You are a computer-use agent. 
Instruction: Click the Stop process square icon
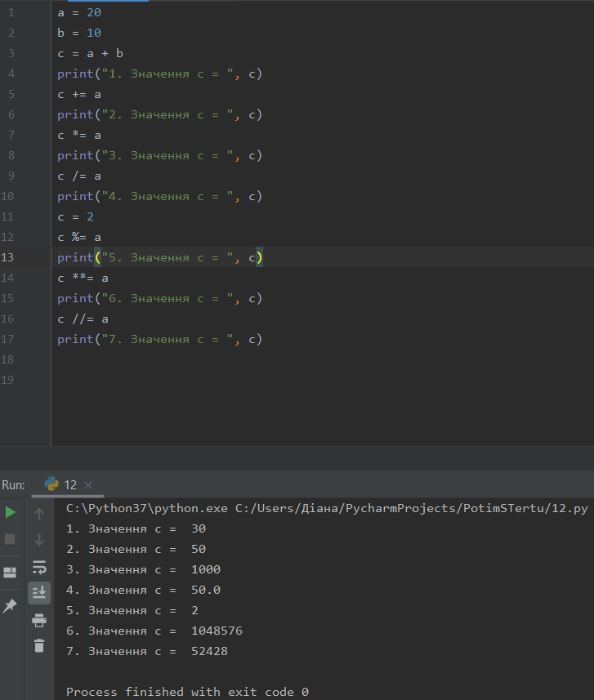pyautogui.click(x=11, y=539)
